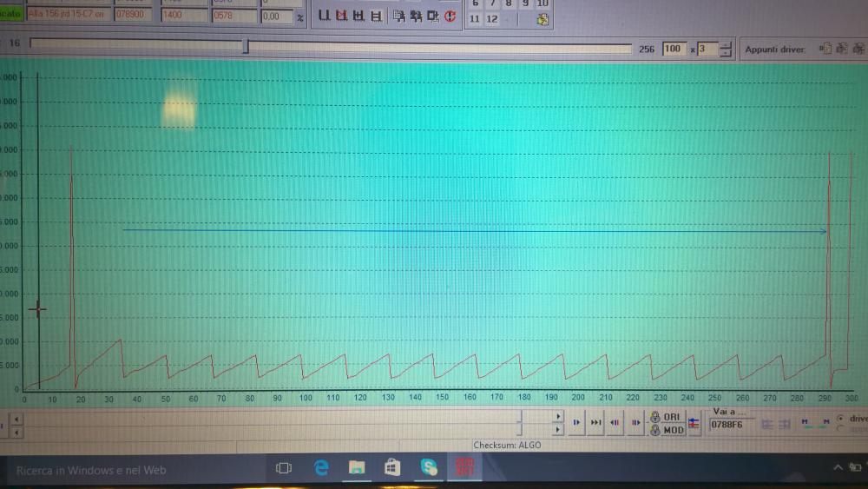This screenshot has width=868, height=489.
Task: Click the lower right scroll arrow below the graph
Action: click(x=558, y=429)
